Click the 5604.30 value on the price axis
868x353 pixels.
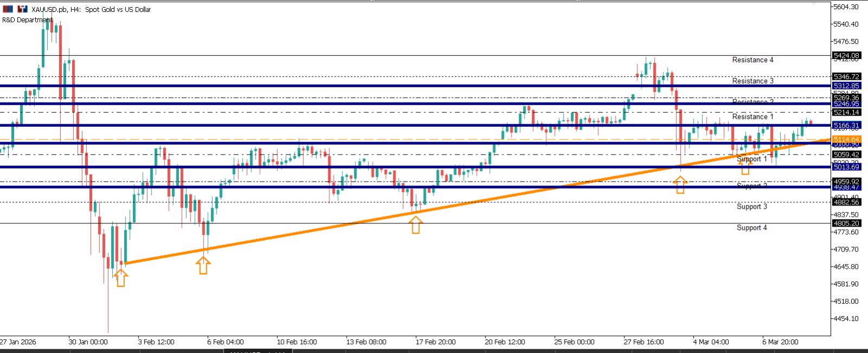pos(846,7)
